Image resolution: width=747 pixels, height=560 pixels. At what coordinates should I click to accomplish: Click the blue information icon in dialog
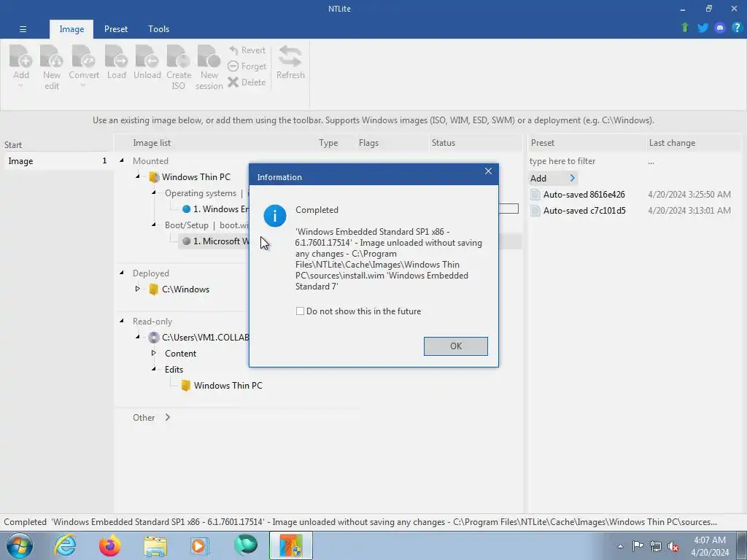(275, 216)
